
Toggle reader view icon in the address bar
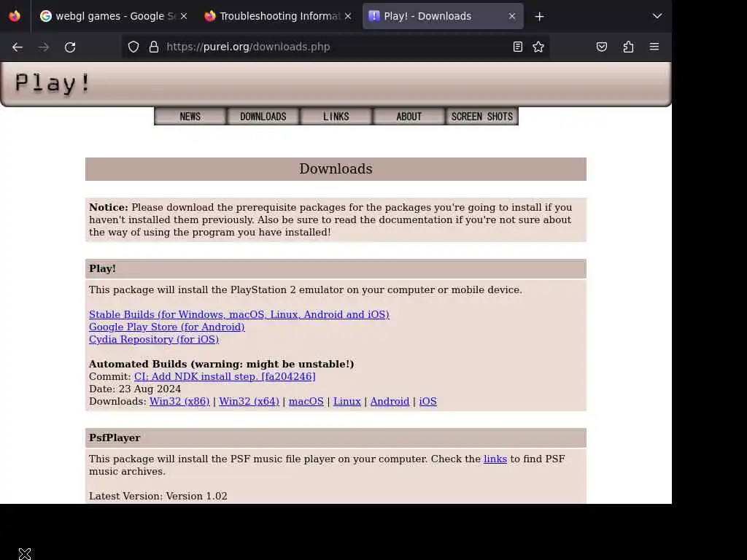518,47
